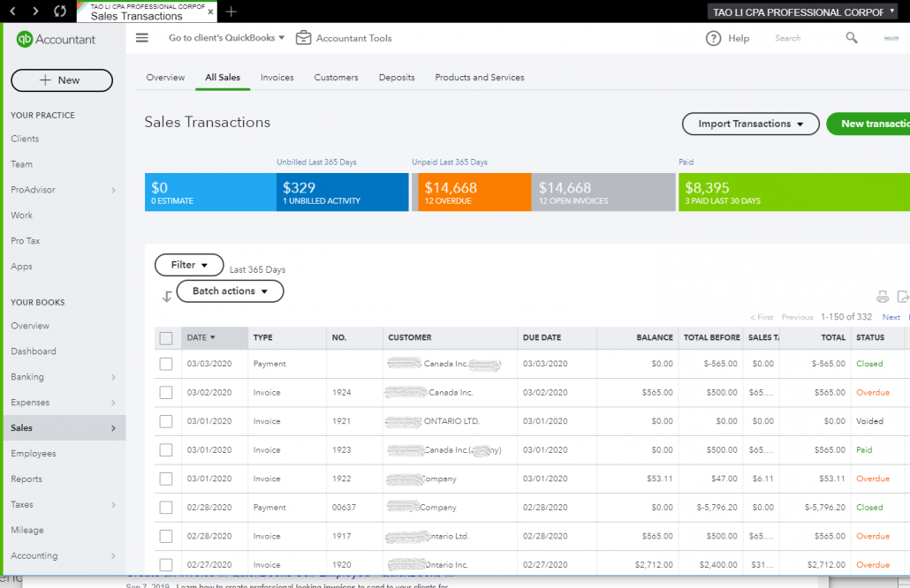The image size is (910, 588).
Task: Open Go to client's QuickBooks dropdown
Action: pyautogui.click(x=226, y=38)
